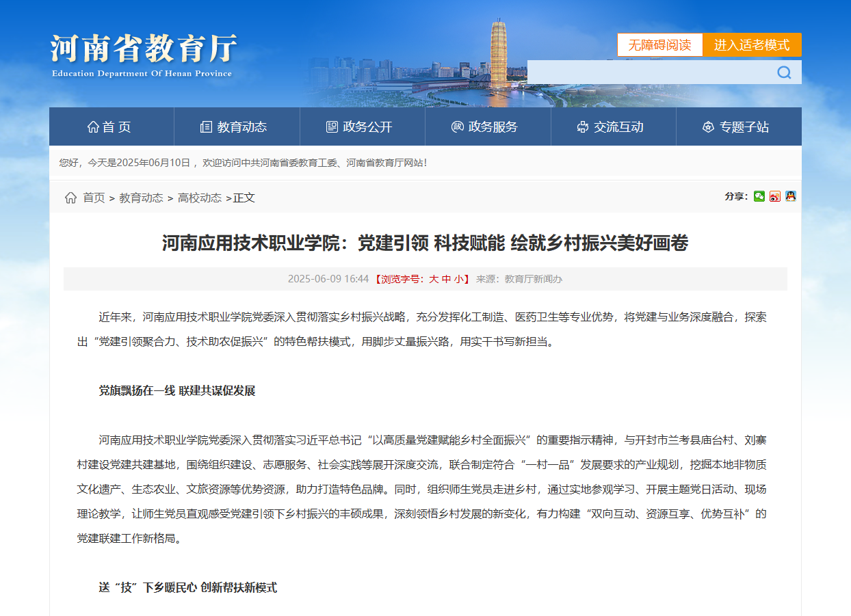Enable 进入适老模式 senior mode

(x=752, y=45)
